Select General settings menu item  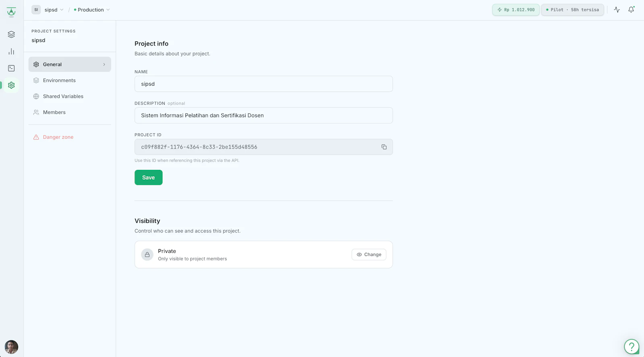70,64
